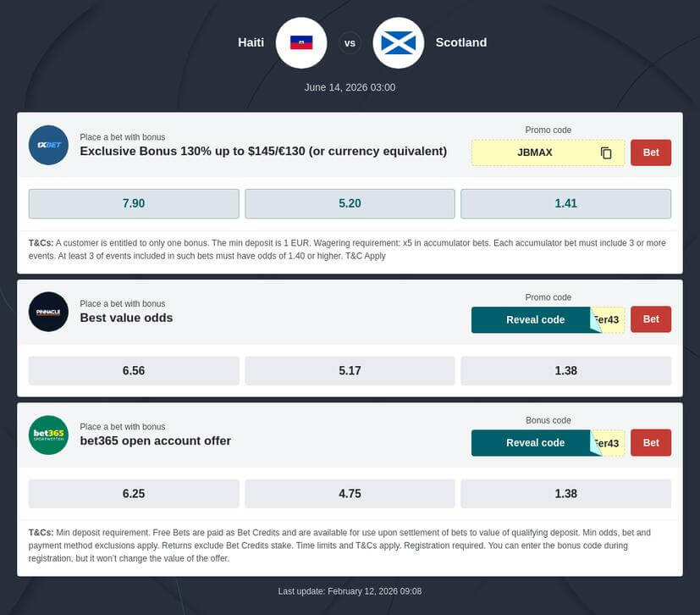Copy the JBMAX promo code

[605, 152]
